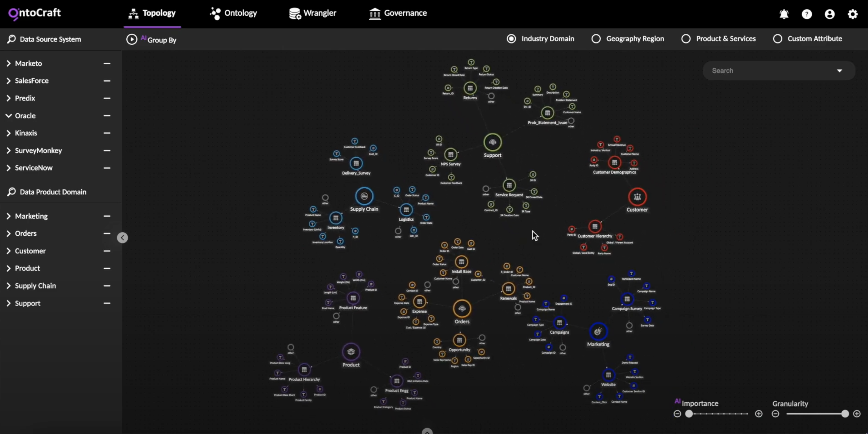Open the user account icon
Image resolution: width=868 pixels, height=434 pixels.
[830, 14]
